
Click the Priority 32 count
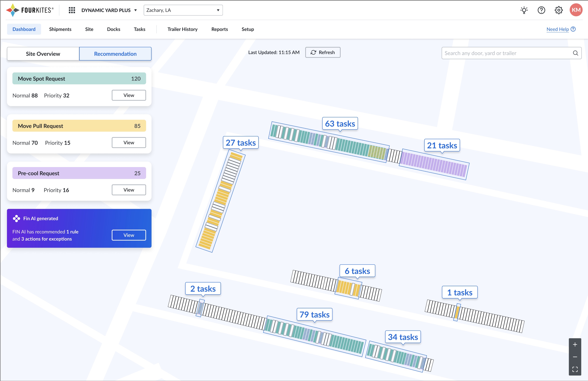57,95
